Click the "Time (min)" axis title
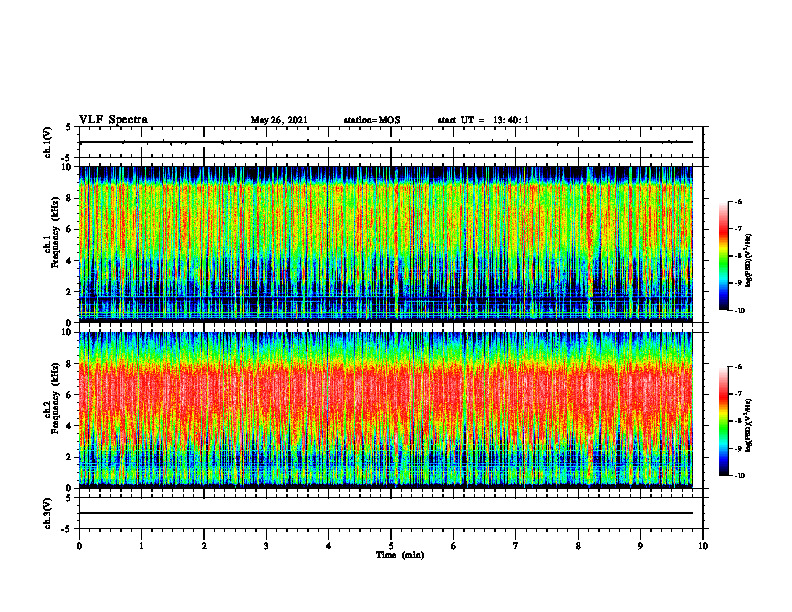The height and width of the screenshot is (612, 792). tap(400, 555)
